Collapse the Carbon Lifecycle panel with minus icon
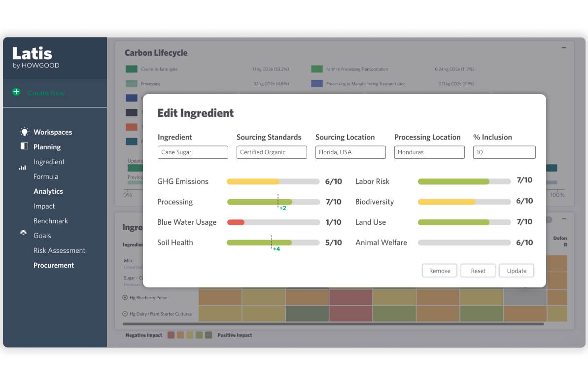 pos(564,48)
